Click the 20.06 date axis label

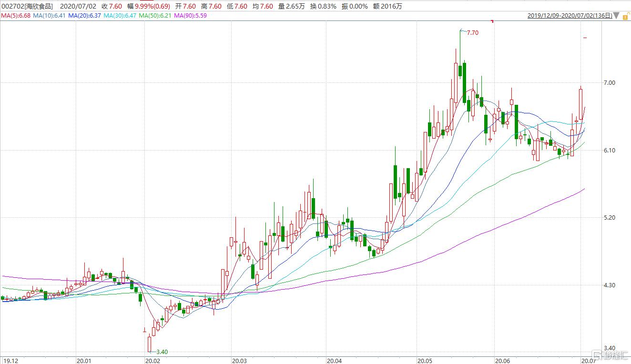[x=502, y=360]
